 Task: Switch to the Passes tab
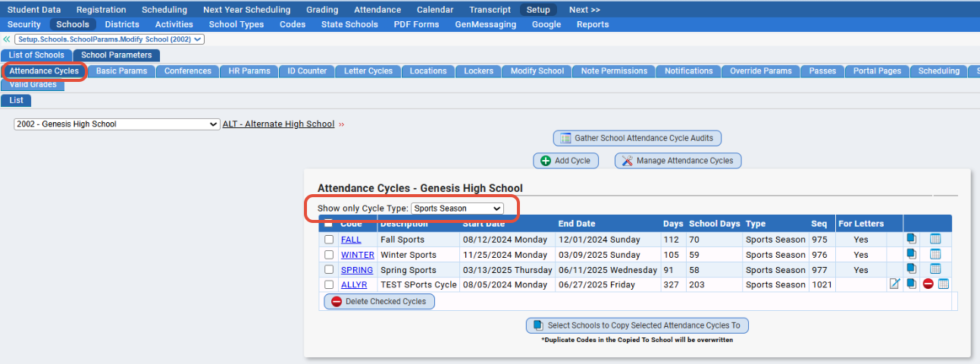[x=822, y=71]
